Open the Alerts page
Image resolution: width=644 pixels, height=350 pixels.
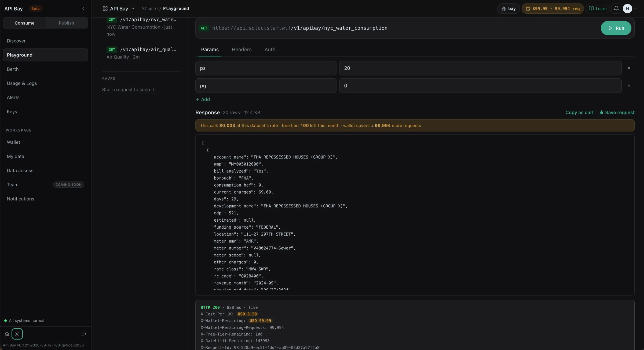click(x=45, y=98)
